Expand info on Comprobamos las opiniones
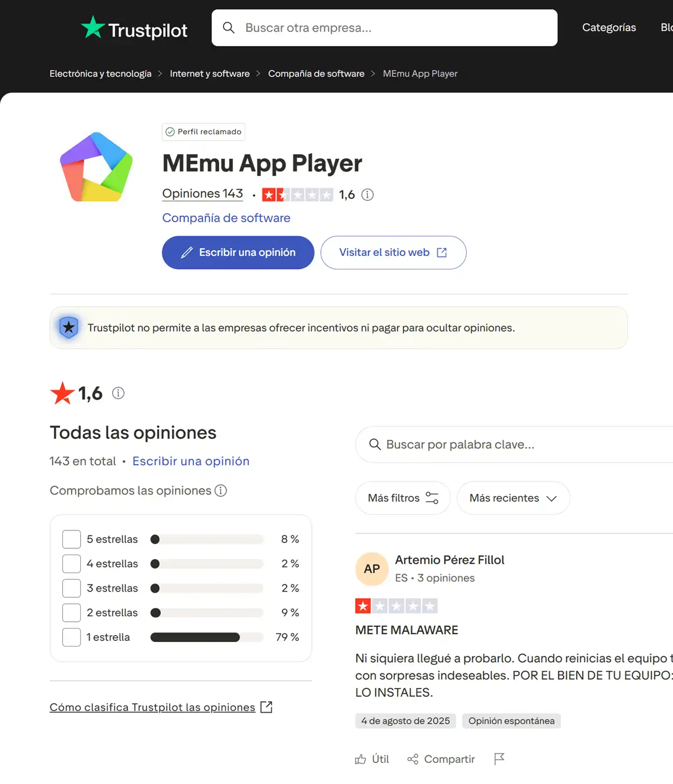The image size is (673, 784). (x=221, y=490)
